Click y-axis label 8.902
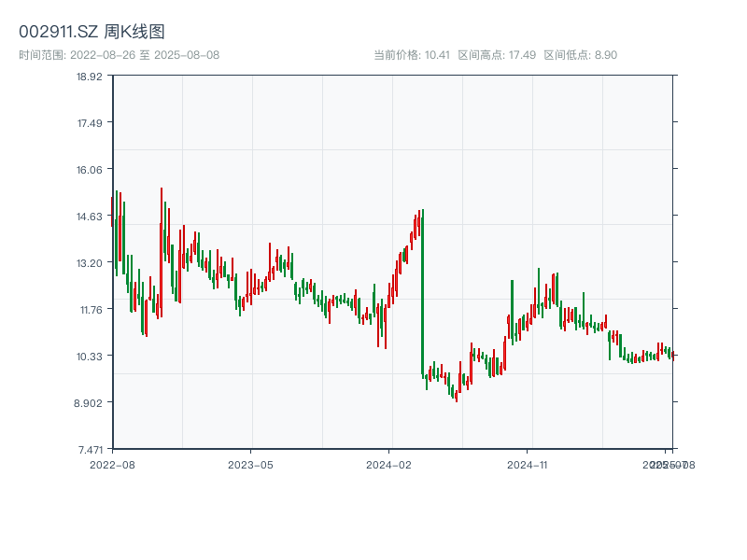The height and width of the screenshot is (560, 747). (88, 403)
